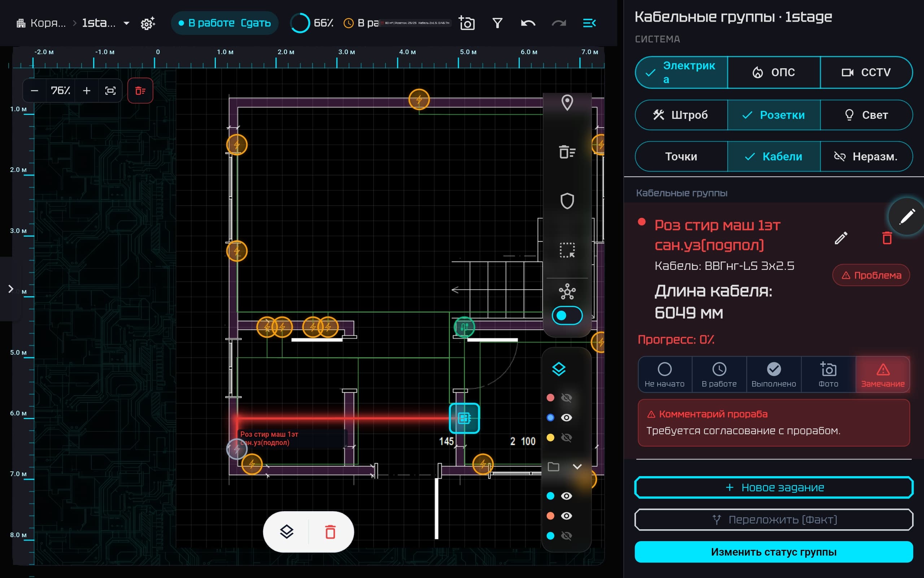
Task: Open the filter funnel icon
Action: coord(497,23)
